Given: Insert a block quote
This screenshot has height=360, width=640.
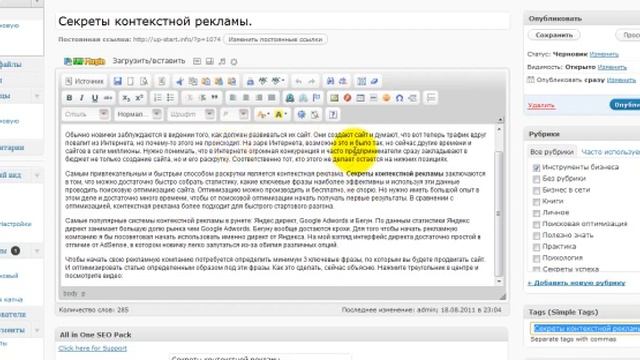Looking at the screenshot, I should pyautogui.click(x=215, y=98).
